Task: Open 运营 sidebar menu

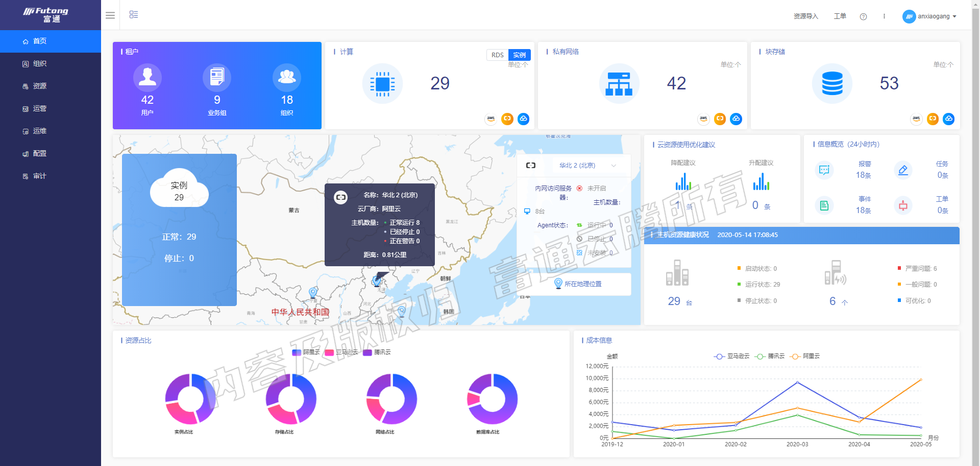Action: pos(51,109)
